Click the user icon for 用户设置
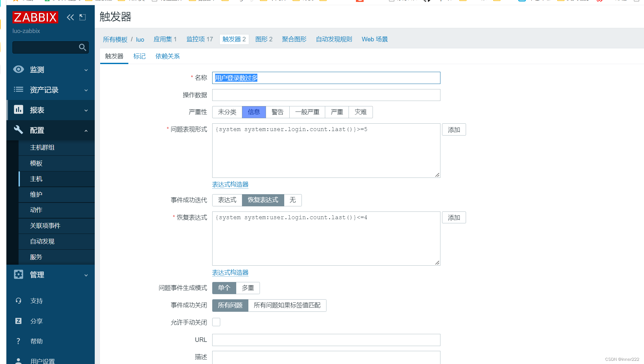This screenshot has width=644, height=364. (19, 361)
